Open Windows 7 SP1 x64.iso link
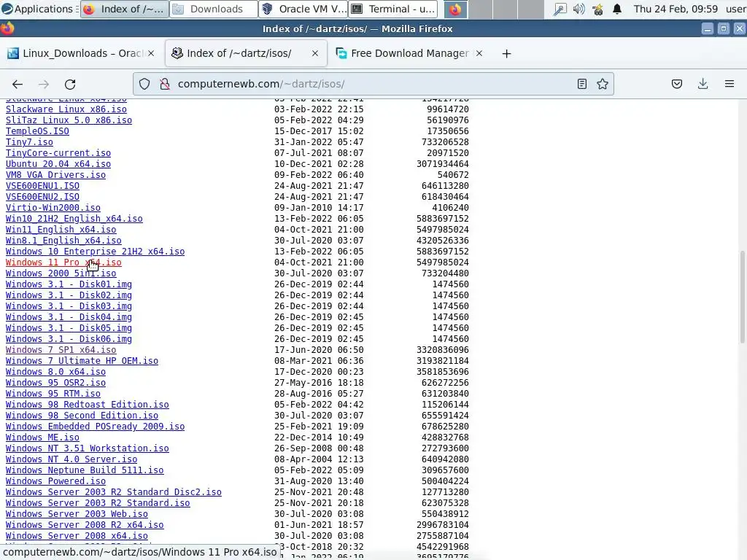 (61, 350)
